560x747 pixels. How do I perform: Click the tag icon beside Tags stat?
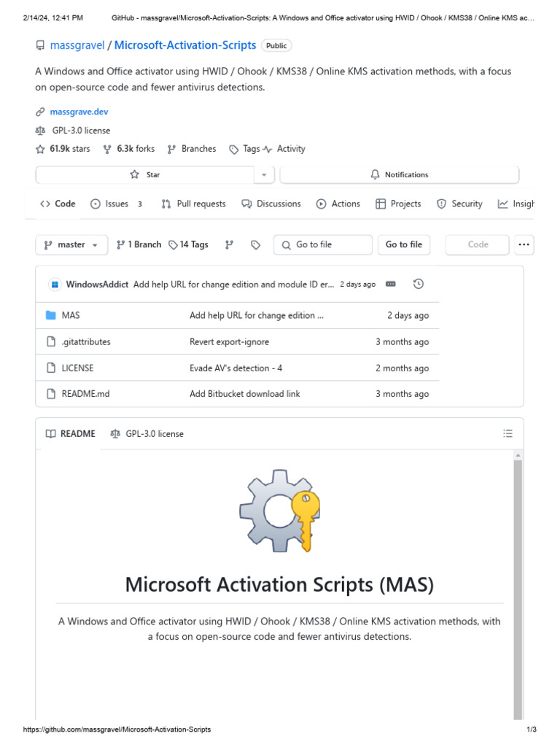(x=234, y=150)
